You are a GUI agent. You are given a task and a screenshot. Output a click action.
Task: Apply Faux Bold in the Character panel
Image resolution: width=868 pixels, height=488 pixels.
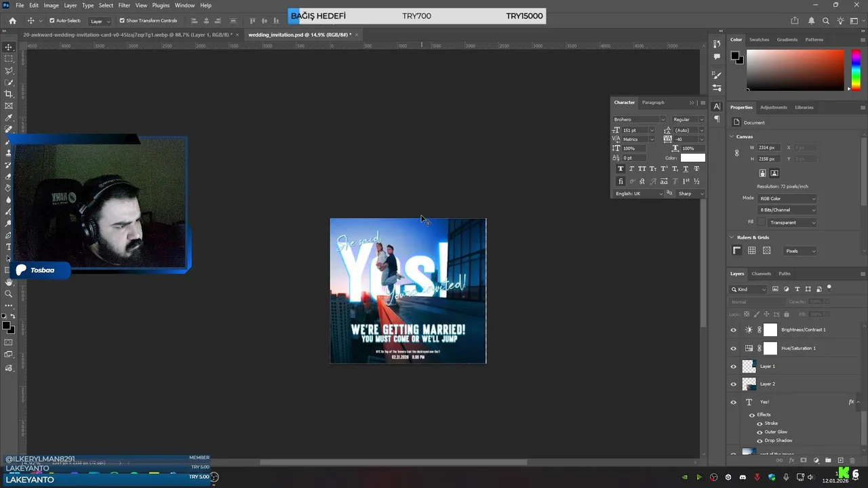pos(620,169)
